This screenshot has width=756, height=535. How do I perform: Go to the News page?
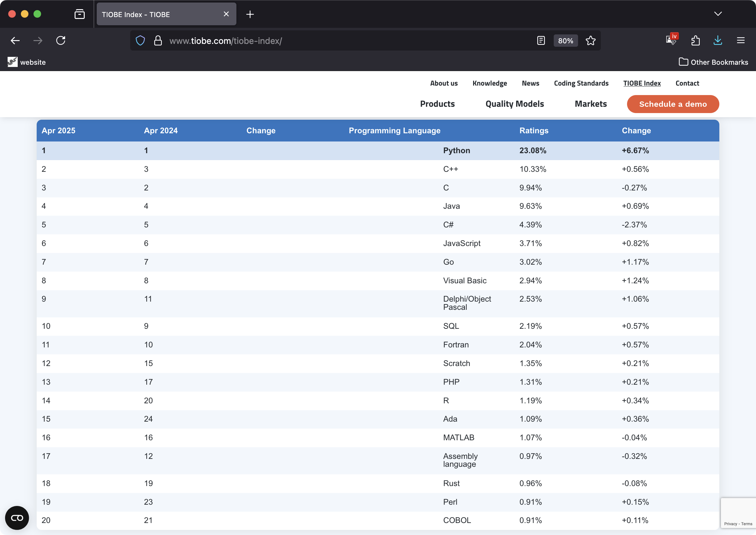530,83
